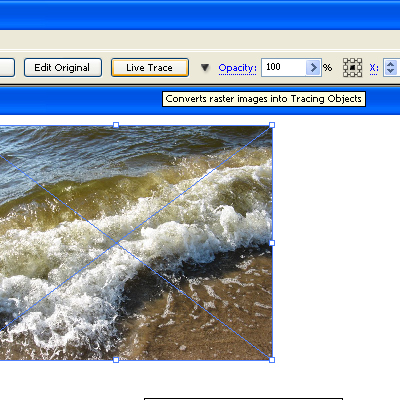Click the Live Trace button

tap(150, 68)
